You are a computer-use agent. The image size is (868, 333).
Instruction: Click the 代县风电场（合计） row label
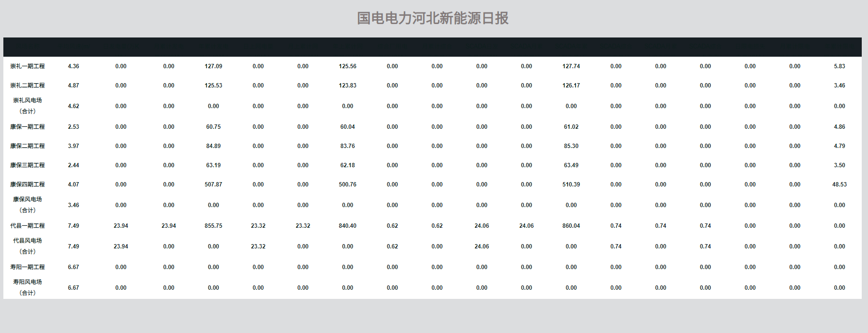[x=27, y=246]
